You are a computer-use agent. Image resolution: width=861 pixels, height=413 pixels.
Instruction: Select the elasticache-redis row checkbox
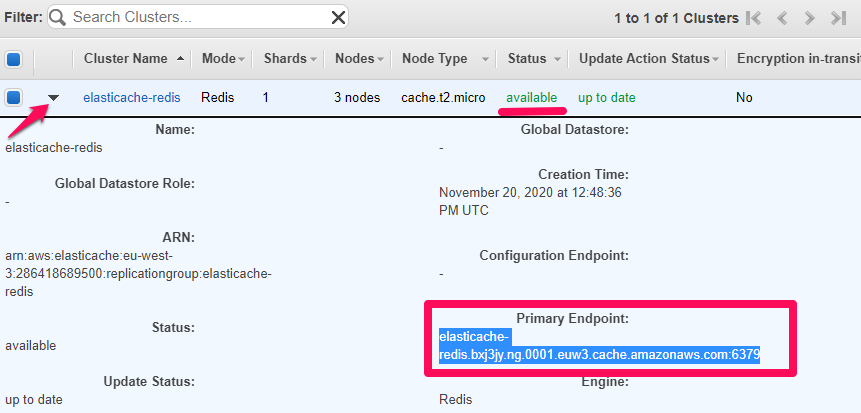point(13,98)
